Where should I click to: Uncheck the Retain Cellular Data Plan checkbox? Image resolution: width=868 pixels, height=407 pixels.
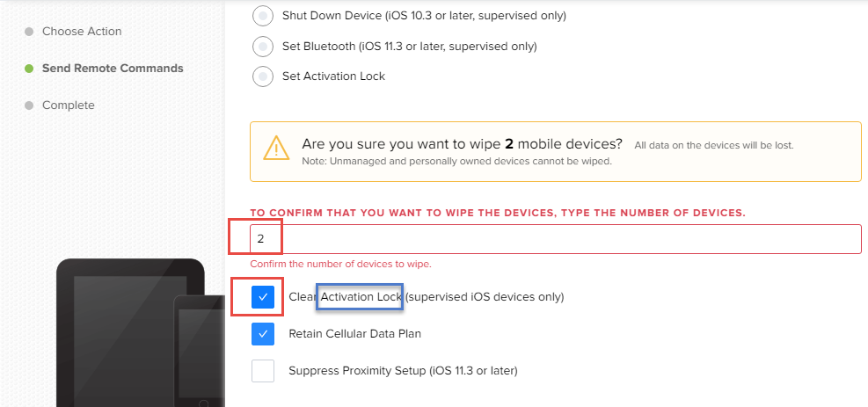(x=263, y=334)
